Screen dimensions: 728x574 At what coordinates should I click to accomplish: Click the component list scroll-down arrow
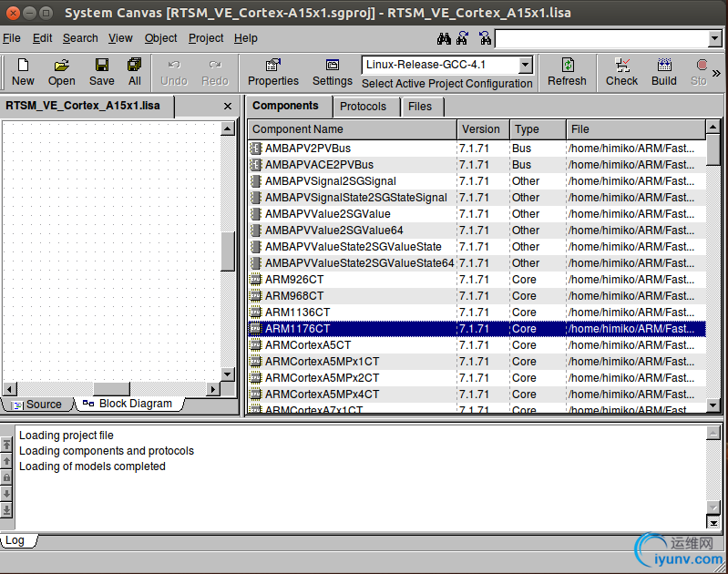(x=713, y=405)
